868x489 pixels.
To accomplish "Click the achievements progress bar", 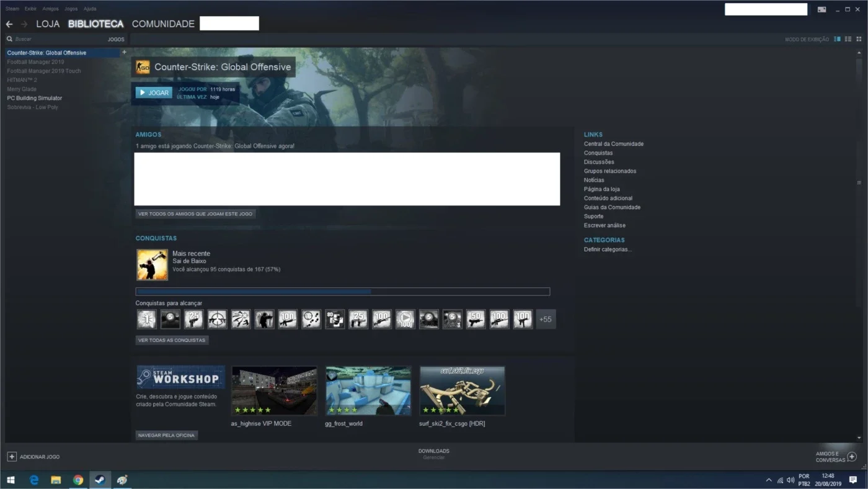I will [x=343, y=292].
